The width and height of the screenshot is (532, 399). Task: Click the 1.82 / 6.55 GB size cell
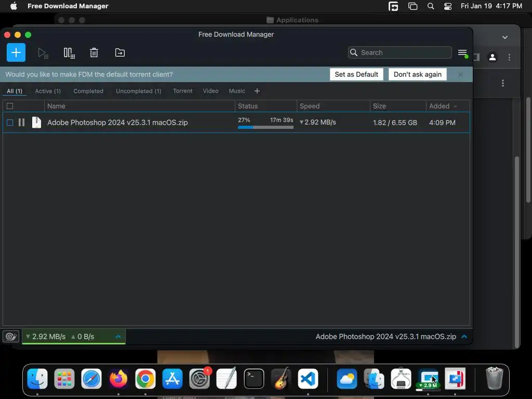click(x=395, y=123)
